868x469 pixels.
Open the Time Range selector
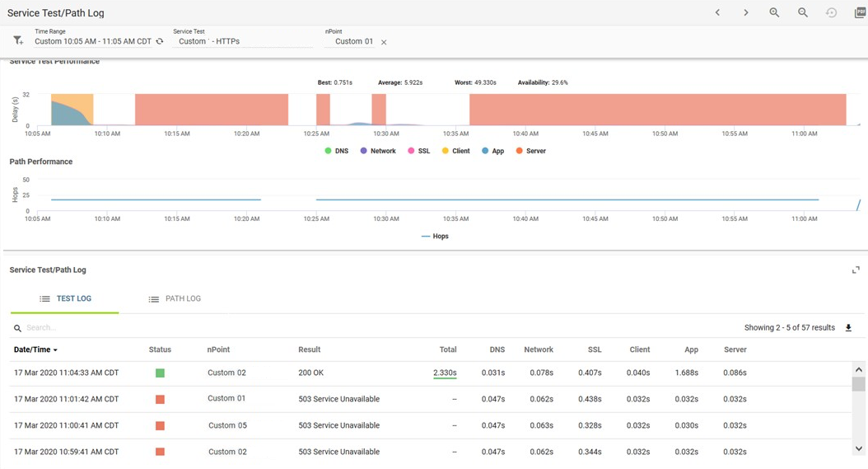tap(93, 41)
